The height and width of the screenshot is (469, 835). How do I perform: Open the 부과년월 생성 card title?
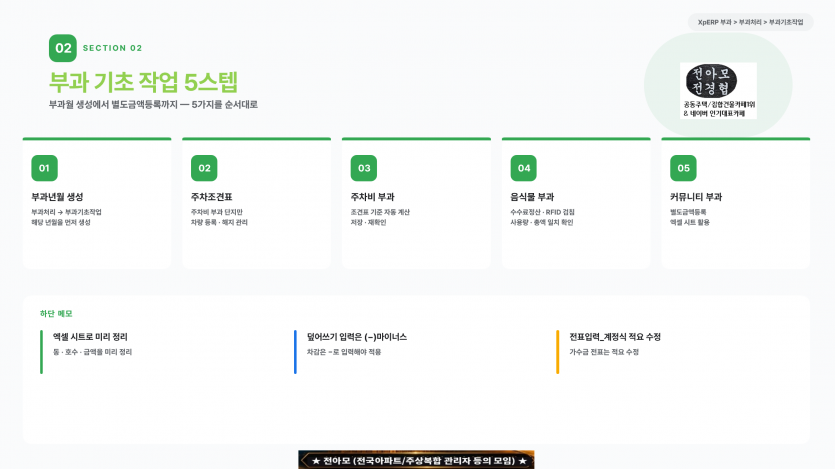coord(57,197)
